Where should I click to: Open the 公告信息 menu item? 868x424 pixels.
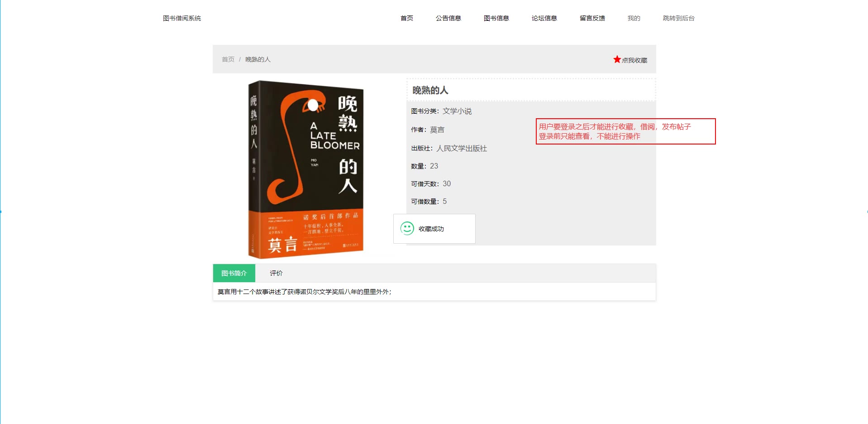(448, 18)
